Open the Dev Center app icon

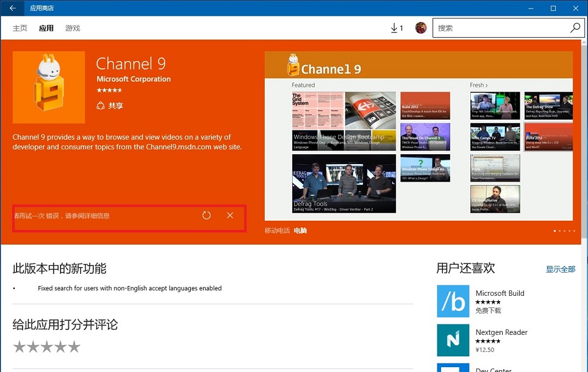[x=453, y=368]
